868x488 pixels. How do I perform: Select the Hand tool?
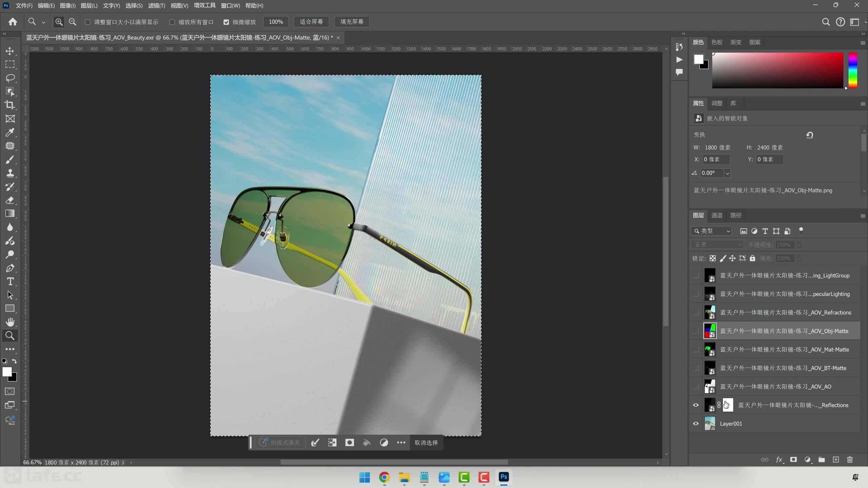(x=10, y=322)
